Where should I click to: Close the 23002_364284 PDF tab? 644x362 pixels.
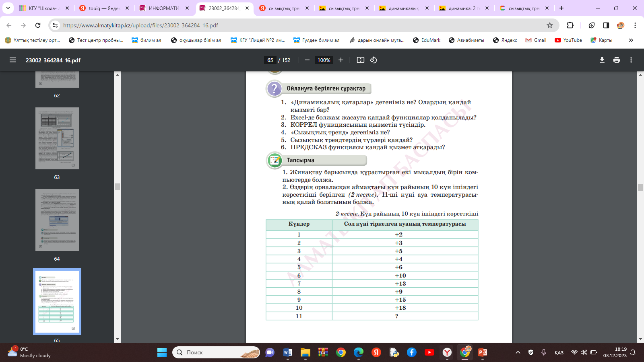(x=247, y=8)
